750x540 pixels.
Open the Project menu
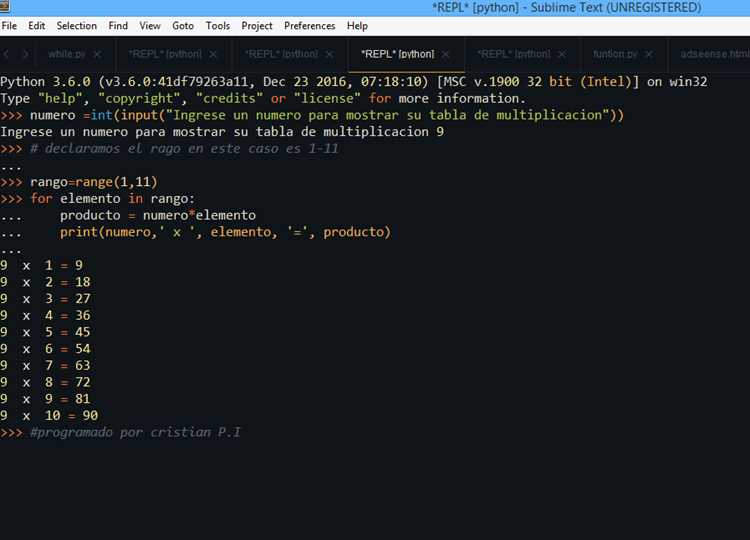coord(257,26)
